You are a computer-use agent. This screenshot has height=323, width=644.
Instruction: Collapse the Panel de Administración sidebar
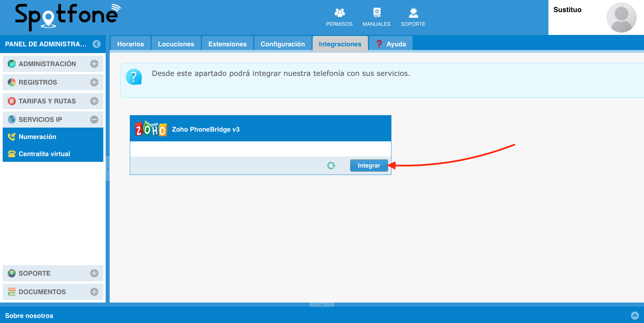coord(97,44)
